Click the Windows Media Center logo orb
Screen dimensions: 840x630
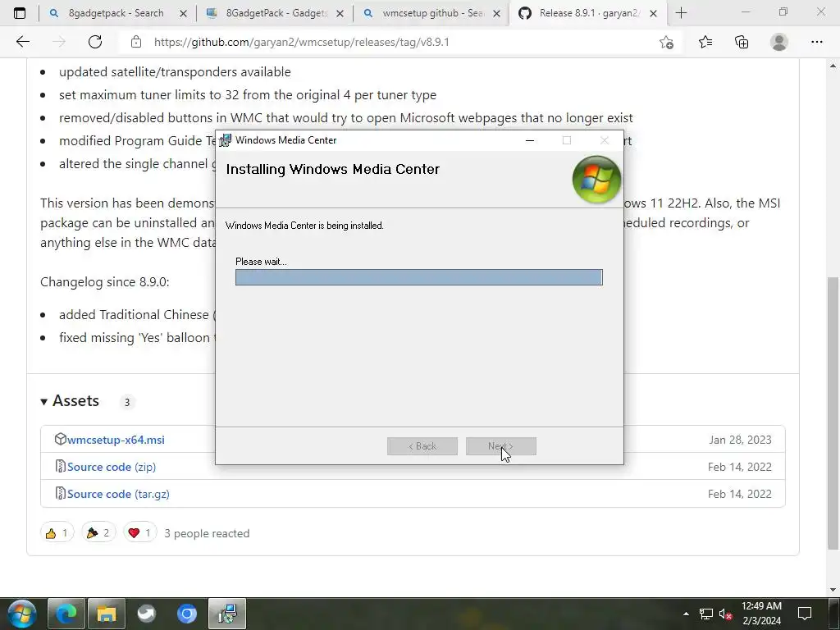point(596,180)
